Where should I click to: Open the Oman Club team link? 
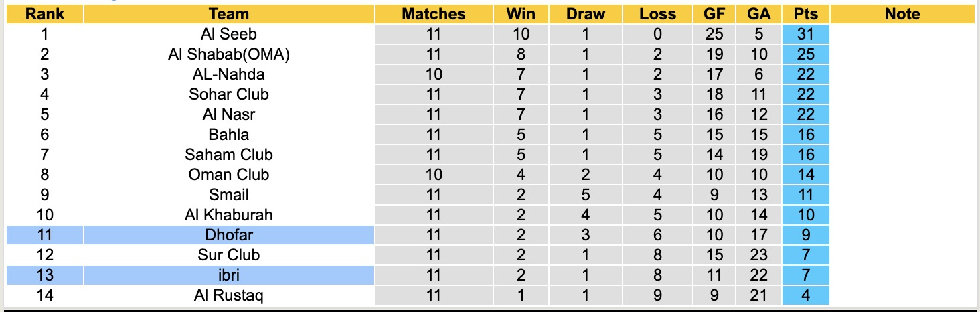[228, 175]
